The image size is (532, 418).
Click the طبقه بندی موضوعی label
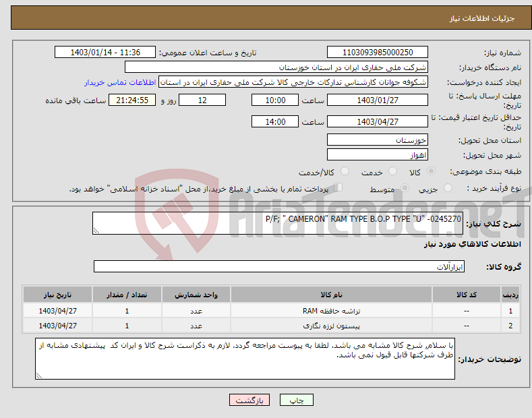click(x=485, y=171)
